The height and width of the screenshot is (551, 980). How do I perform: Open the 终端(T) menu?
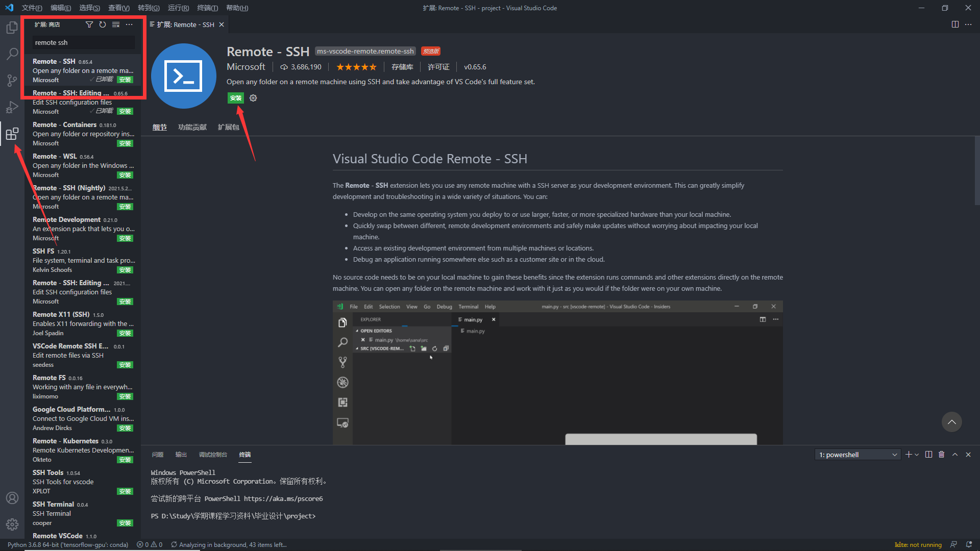[208, 8]
